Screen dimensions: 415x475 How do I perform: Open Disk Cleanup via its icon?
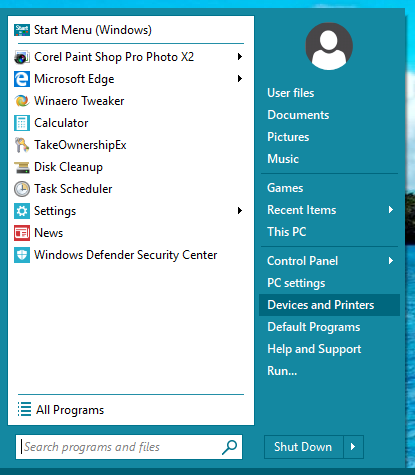click(x=22, y=167)
